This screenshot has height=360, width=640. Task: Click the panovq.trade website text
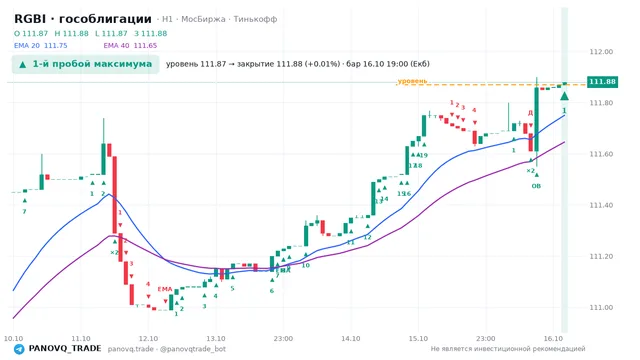click(x=131, y=349)
